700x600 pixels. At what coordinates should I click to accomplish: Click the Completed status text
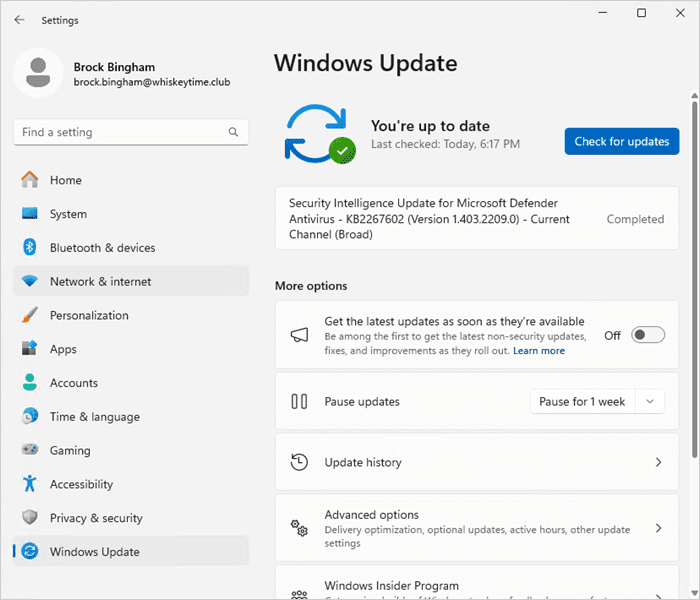coord(635,219)
